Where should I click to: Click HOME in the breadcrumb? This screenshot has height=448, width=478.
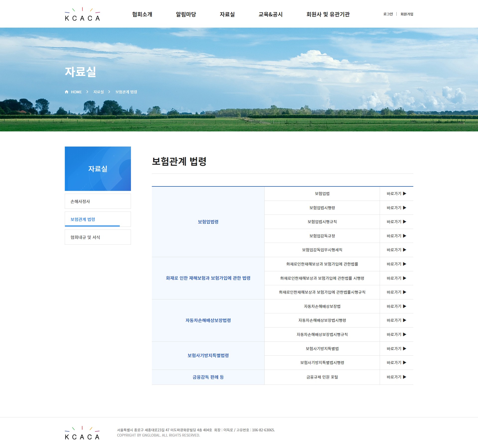(x=76, y=92)
